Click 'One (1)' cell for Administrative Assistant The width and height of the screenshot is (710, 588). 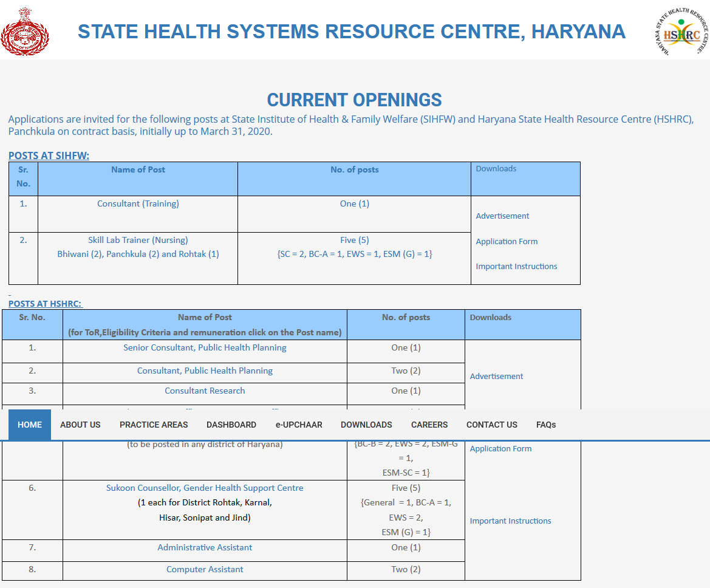tap(406, 547)
